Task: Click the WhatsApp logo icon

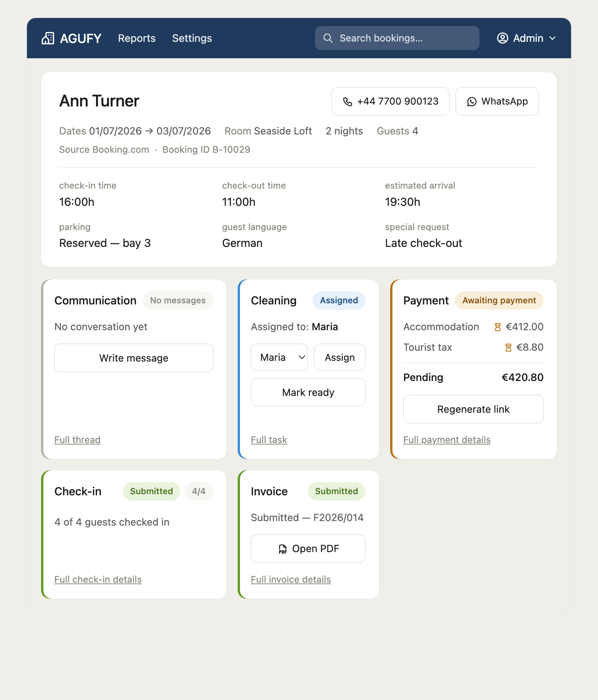Action: tap(472, 102)
